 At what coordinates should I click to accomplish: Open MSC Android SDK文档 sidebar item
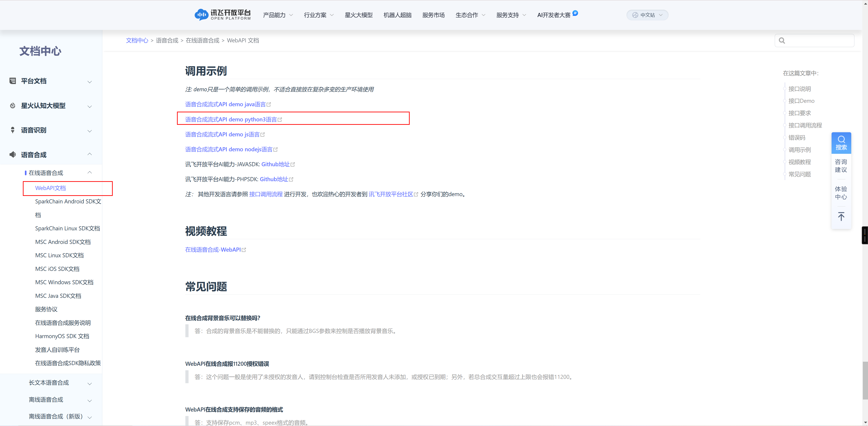point(63,242)
